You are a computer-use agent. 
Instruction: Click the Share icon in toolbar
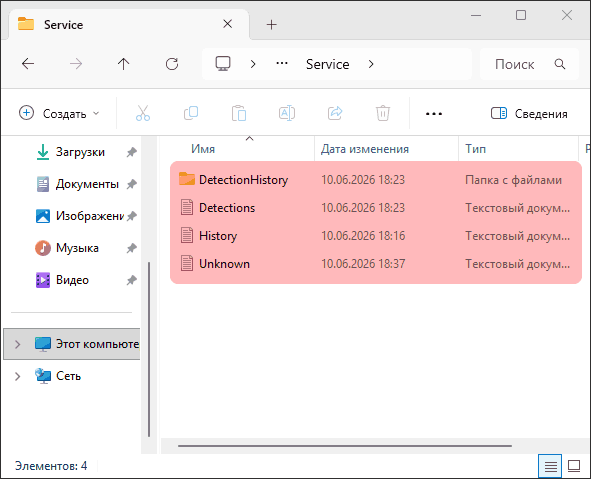[335, 113]
